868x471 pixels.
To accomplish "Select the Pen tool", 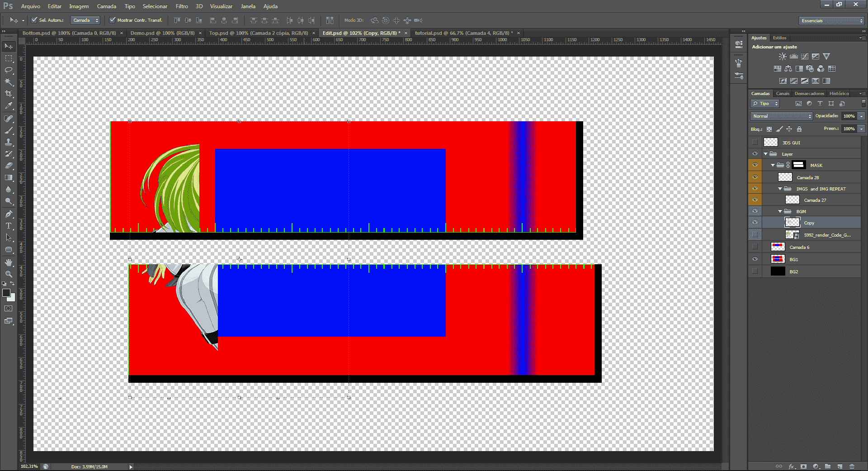I will point(9,214).
